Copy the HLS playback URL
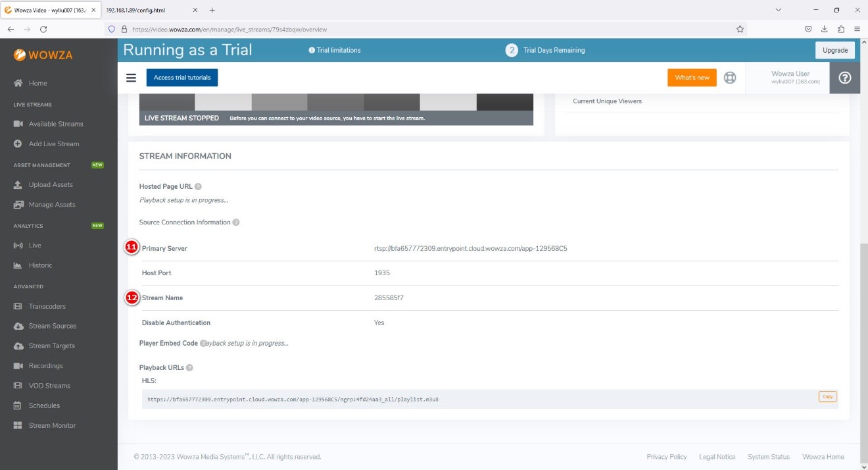The image size is (868, 470). point(828,396)
